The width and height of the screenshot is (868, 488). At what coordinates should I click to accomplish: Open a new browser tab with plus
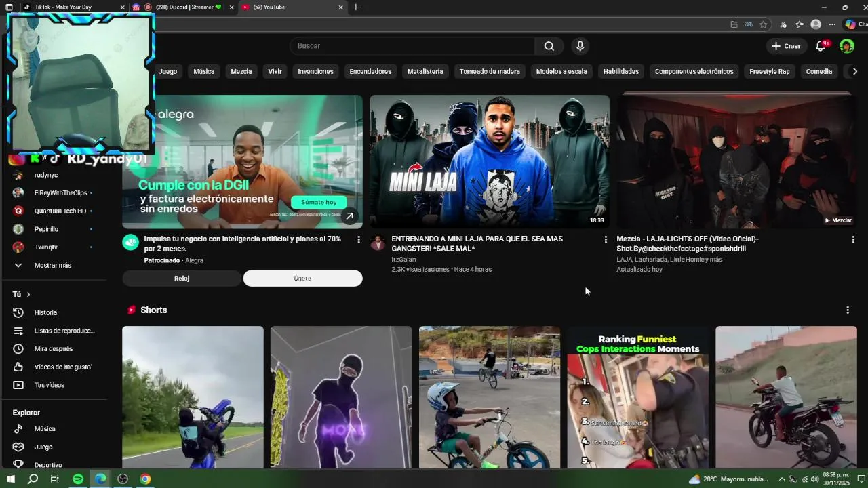coord(356,7)
